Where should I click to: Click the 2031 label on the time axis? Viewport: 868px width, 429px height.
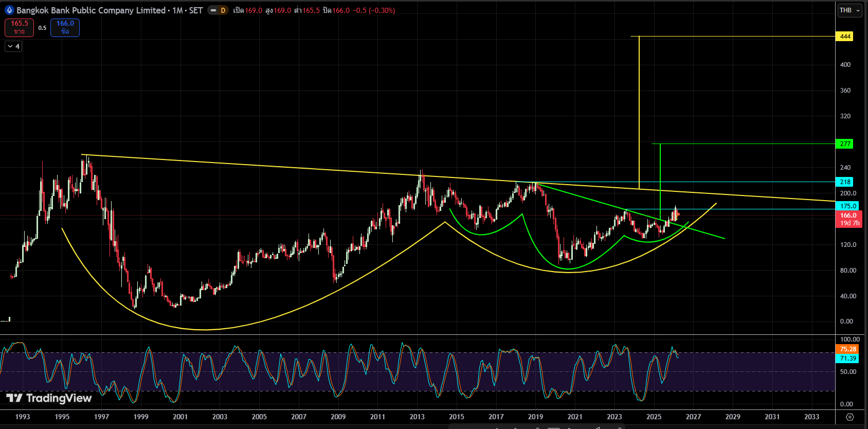pos(772,417)
